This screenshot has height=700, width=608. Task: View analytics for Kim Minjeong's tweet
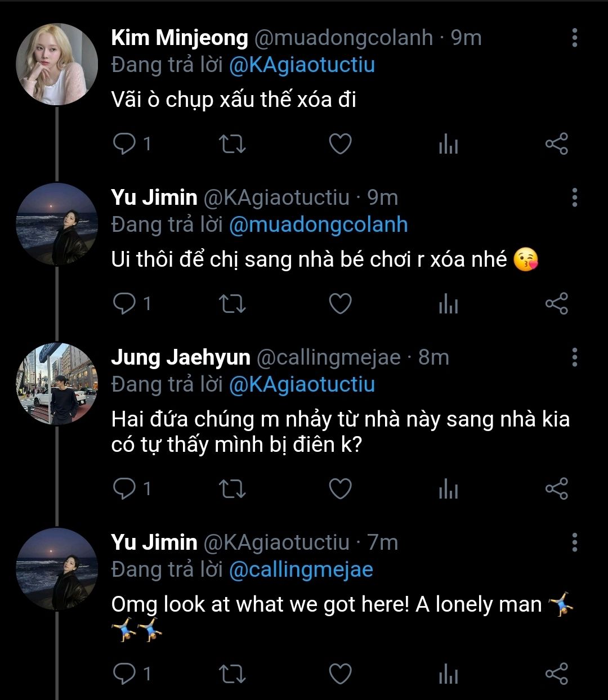tap(448, 145)
